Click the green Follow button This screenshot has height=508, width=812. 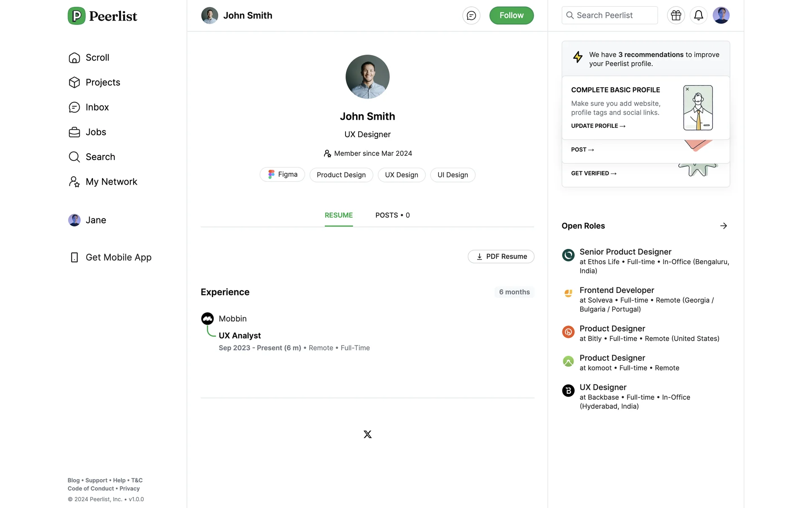click(511, 16)
